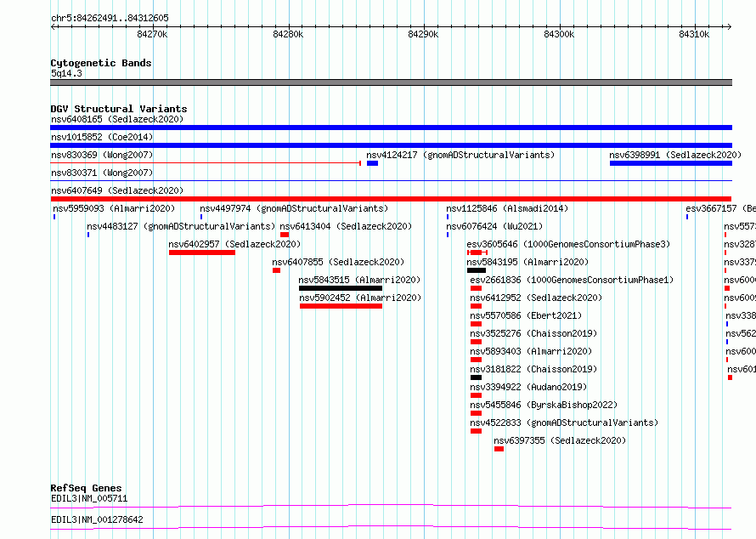Open the nsv830369 (Wong2007) variant label
Viewport: 756px width, 539px height.
pos(102,155)
